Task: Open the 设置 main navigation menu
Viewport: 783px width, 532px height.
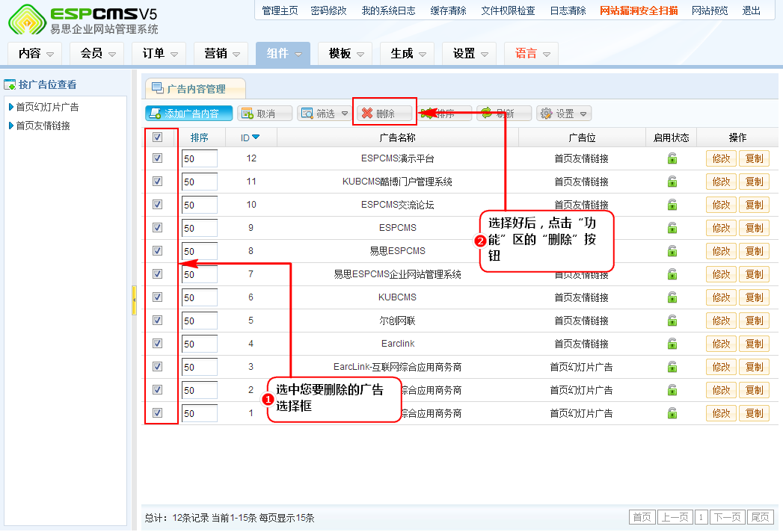Action: pos(470,53)
